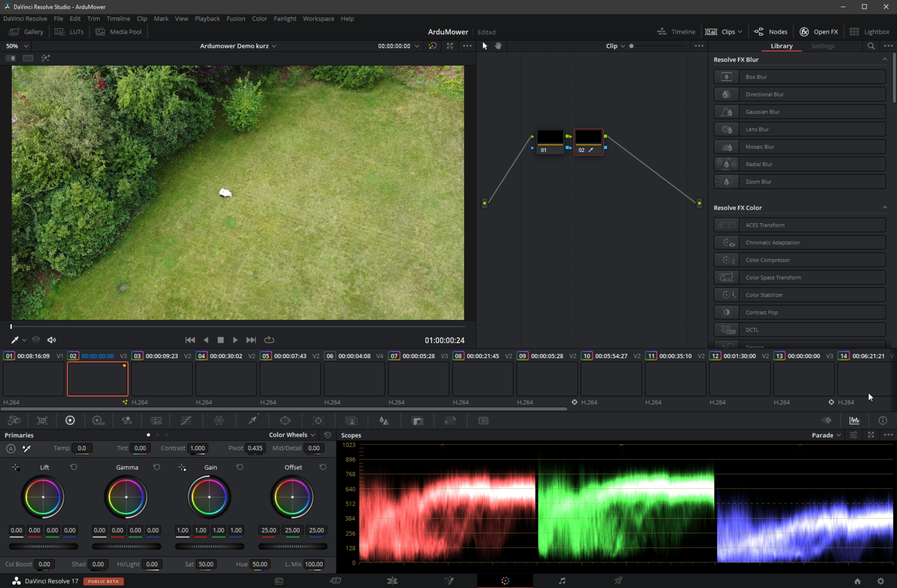Reset the Lift color wheel
Viewport: 897px width, 588px height.
point(74,467)
